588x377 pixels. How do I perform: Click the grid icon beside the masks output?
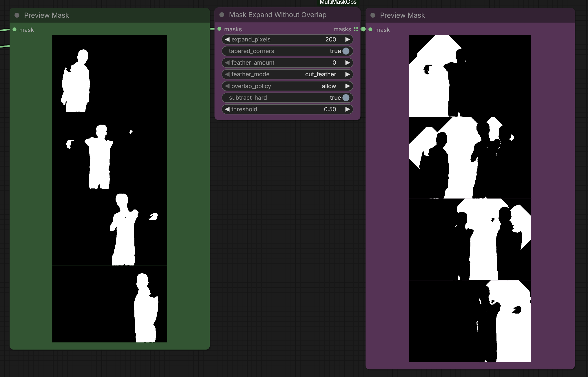356,29
